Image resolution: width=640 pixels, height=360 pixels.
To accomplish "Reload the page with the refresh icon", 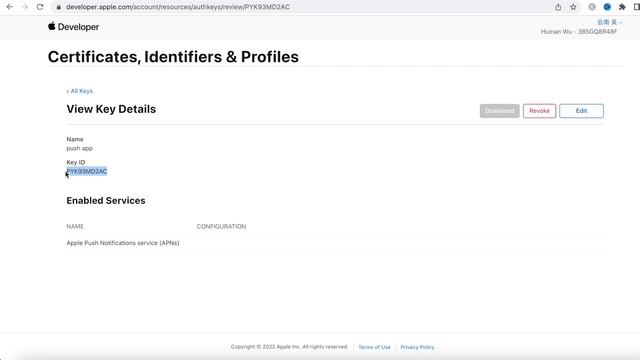I will click(x=40, y=7).
